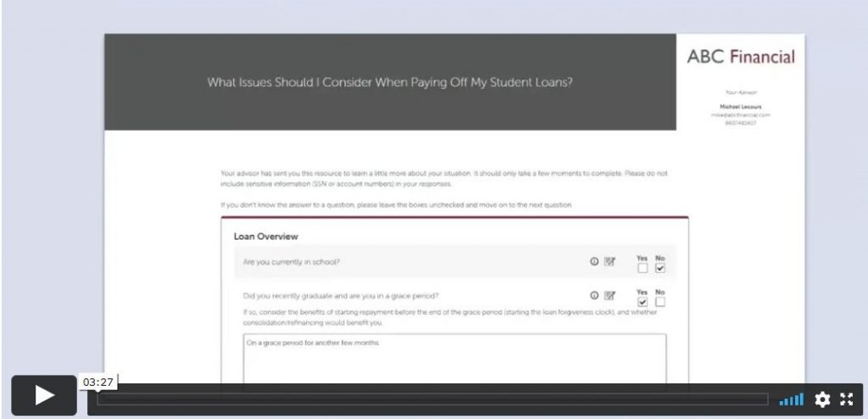Screen dimensions: 868x419
Task: Click info icon for grace period question
Action: point(594,295)
